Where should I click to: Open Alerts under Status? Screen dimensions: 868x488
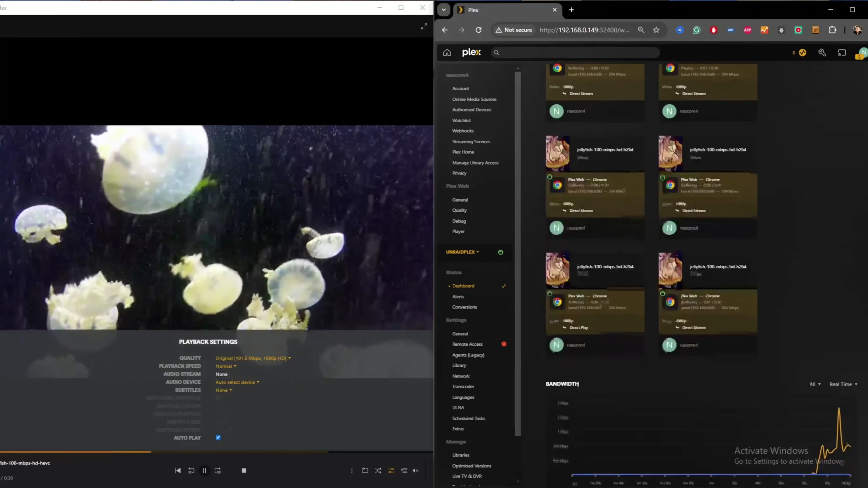[458, 297]
